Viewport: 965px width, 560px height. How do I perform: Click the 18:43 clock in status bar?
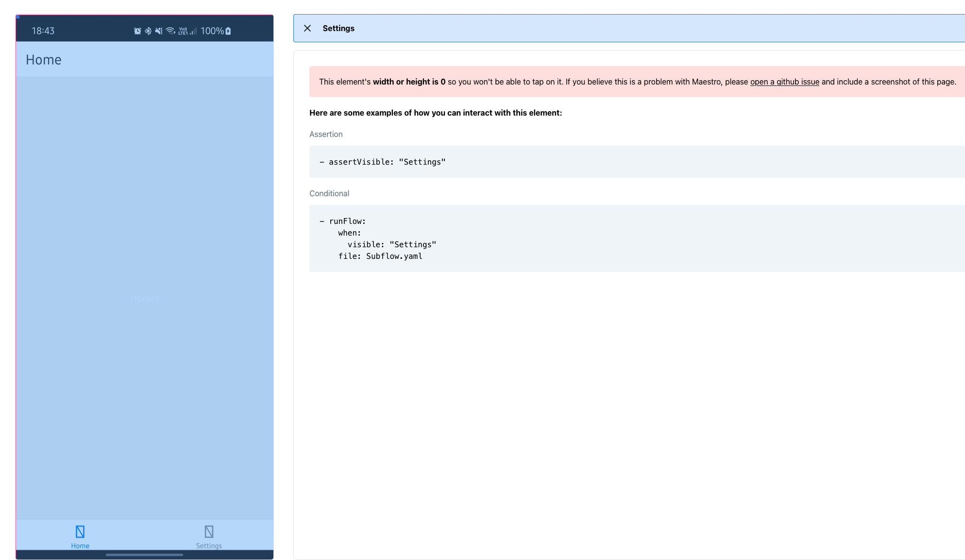coord(43,31)
